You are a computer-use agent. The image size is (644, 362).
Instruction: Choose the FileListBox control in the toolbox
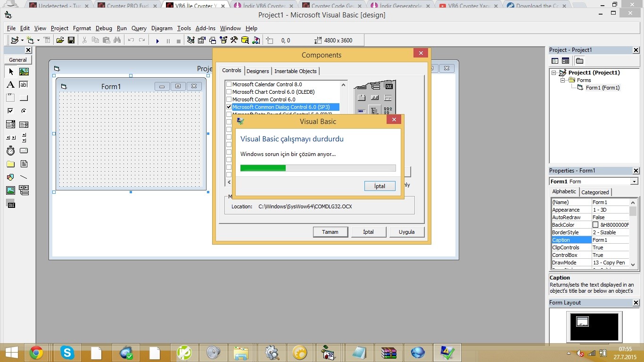(x=24, y=164)
